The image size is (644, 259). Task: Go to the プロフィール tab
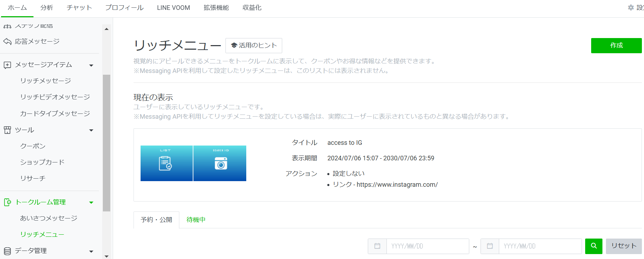point(124,8)
